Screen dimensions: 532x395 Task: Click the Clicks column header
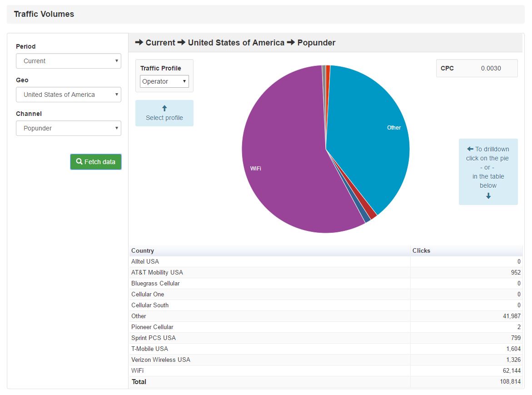(421, 250)
